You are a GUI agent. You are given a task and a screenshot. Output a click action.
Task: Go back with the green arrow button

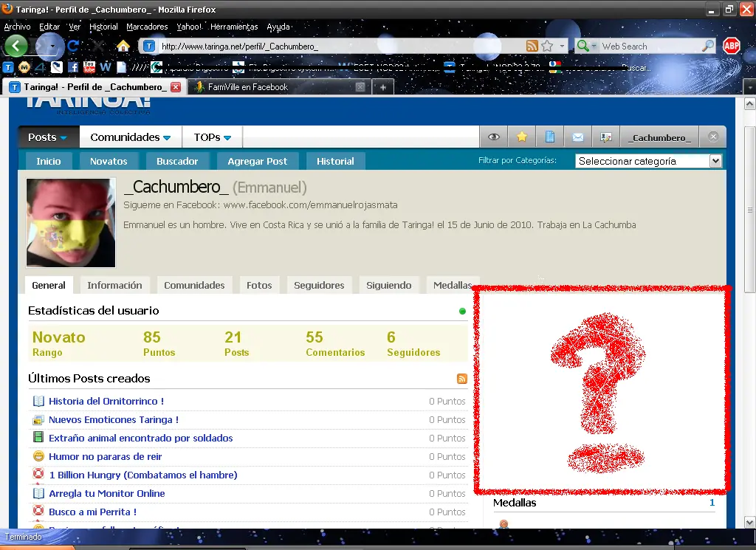pos(16,47)
